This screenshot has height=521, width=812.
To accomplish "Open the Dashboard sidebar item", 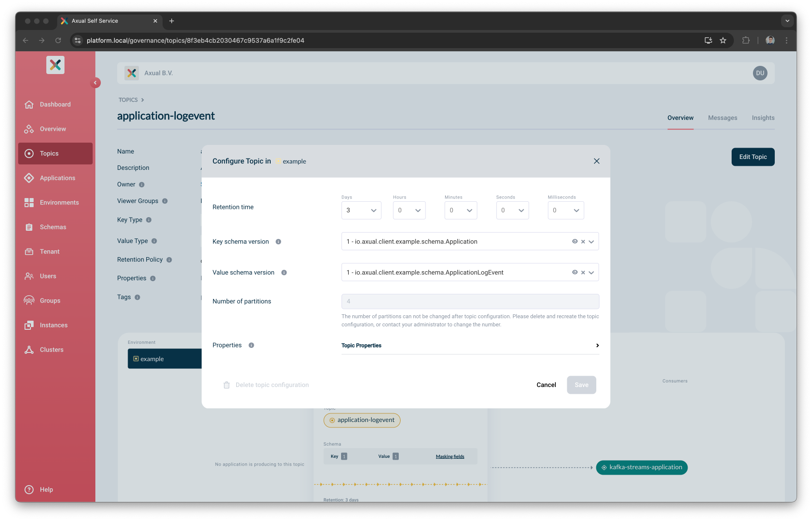I will coord(55,104).
